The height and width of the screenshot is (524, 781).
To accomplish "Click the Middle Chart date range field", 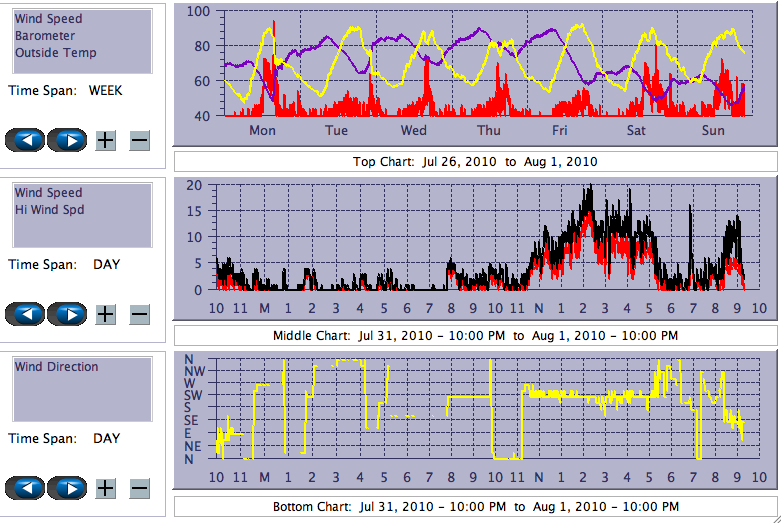I will [475, 335].
